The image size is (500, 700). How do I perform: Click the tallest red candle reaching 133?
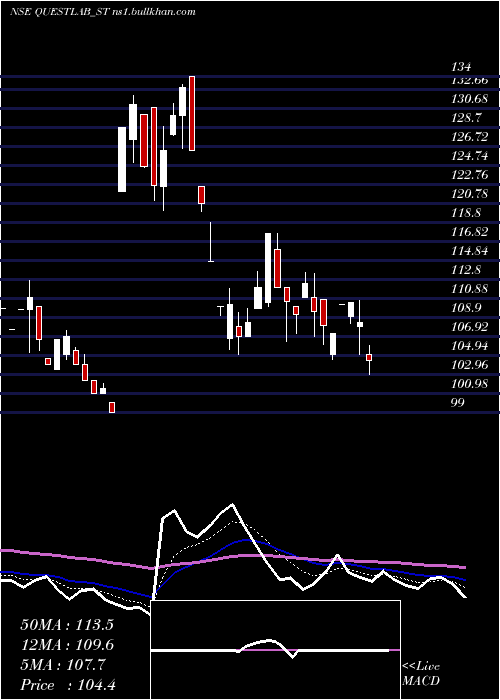pyautogui.click(x=192, y=113)
